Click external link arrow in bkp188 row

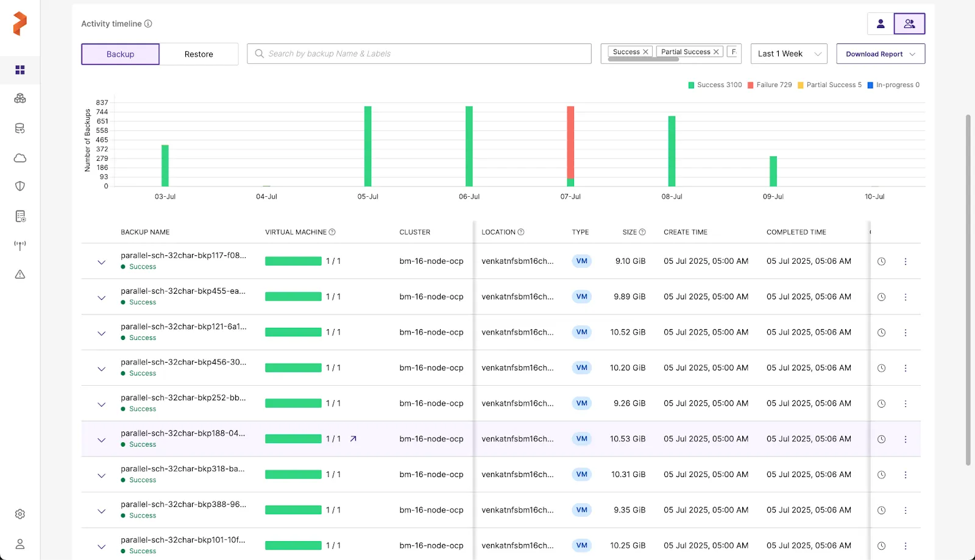(353, 439)
